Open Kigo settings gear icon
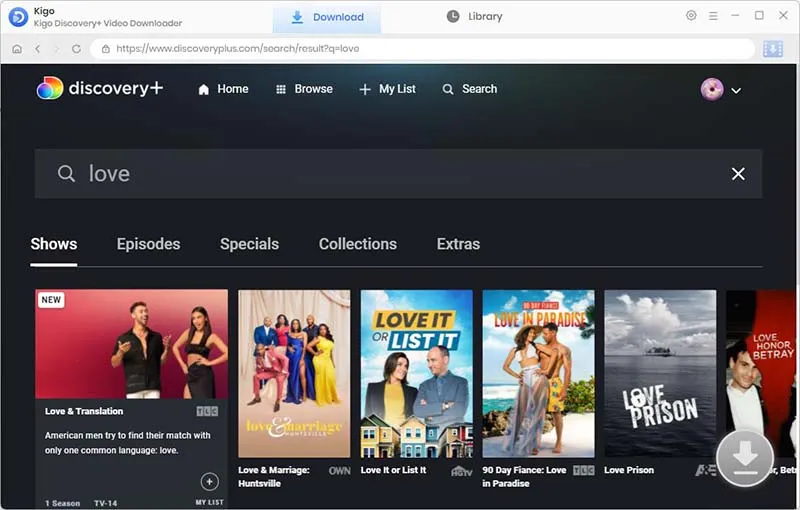Image resolution: width=800 pixels, height=510 pixels. coord(691,15)
